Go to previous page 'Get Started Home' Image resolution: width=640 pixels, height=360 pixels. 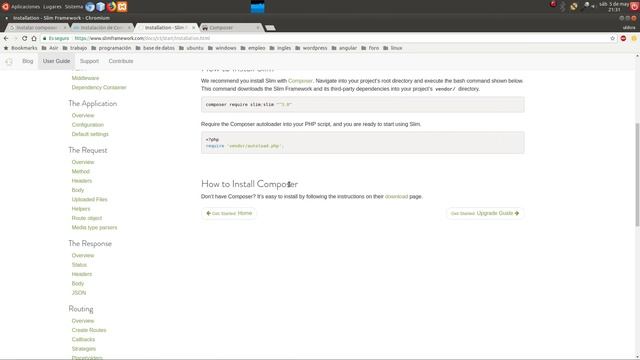pos(229,213)
